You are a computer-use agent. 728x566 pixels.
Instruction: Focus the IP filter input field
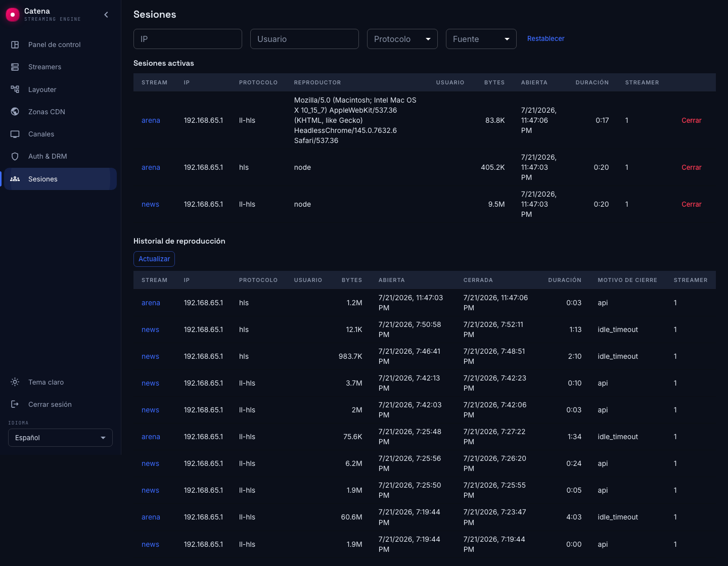pyautogui.click(x=188, y=39)
